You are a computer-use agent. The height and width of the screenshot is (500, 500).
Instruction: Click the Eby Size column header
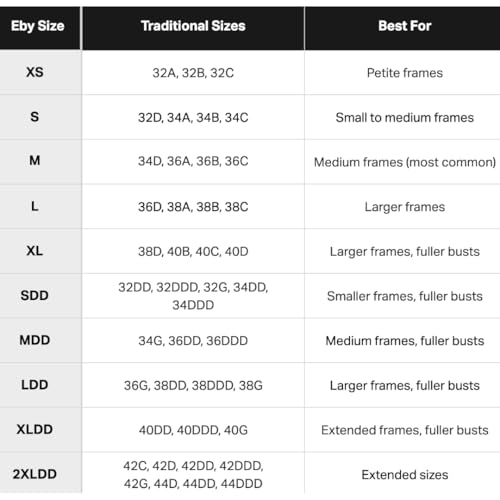[x=37, y=26]
